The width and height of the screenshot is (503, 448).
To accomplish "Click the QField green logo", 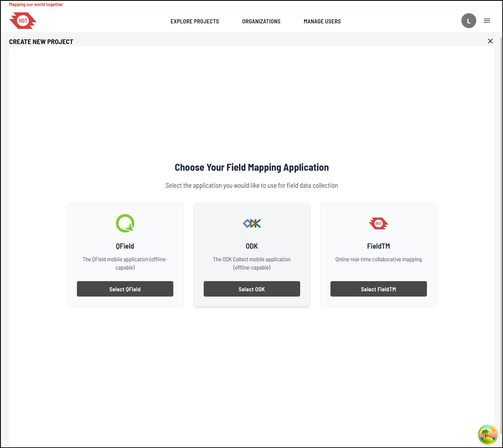I will (125, 223).
